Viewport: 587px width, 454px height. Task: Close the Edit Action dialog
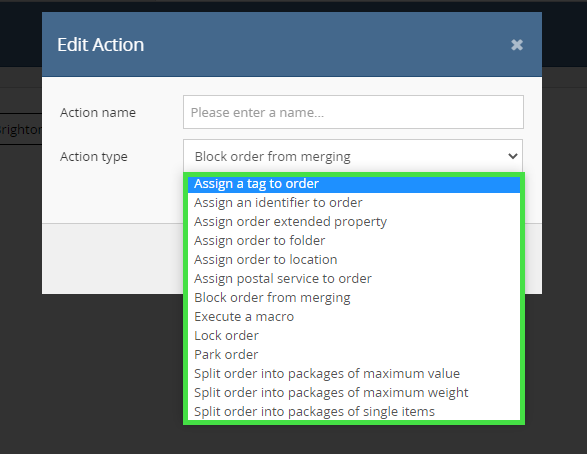517,45
